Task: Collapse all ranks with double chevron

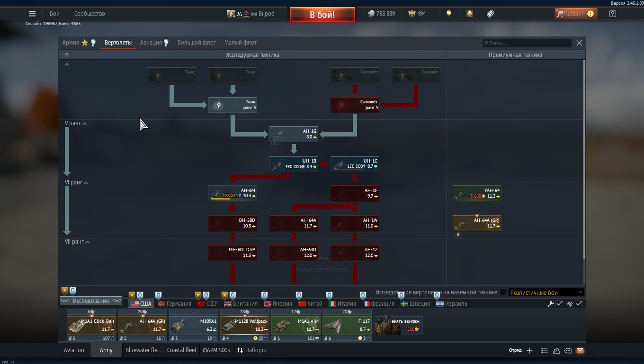Action: click(x=67, y=55)
